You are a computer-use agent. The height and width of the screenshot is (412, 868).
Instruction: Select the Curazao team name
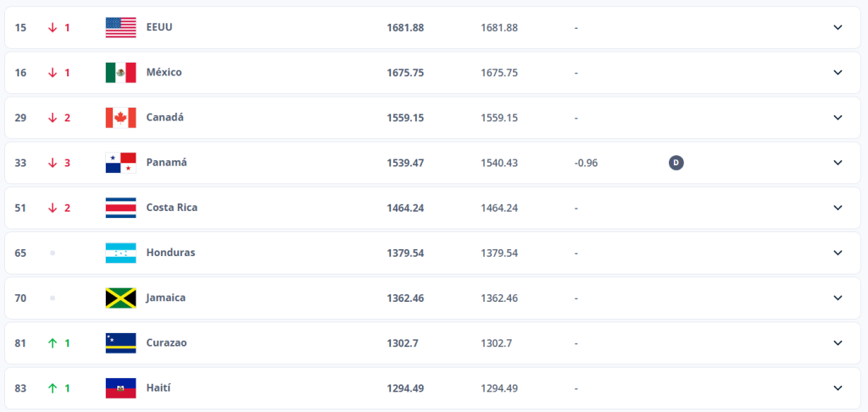(x=166, y=342)
